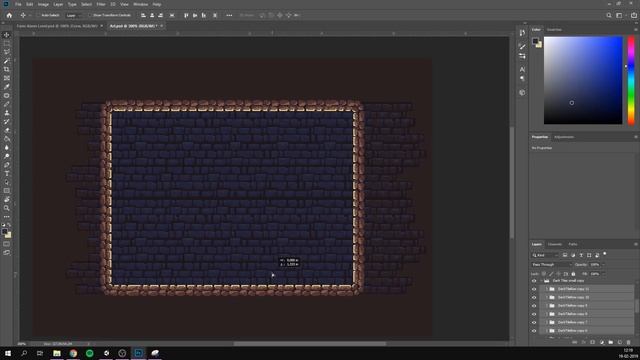
Task: Open the Opacity slider dropdown arrow
Action: click(603, 264)
